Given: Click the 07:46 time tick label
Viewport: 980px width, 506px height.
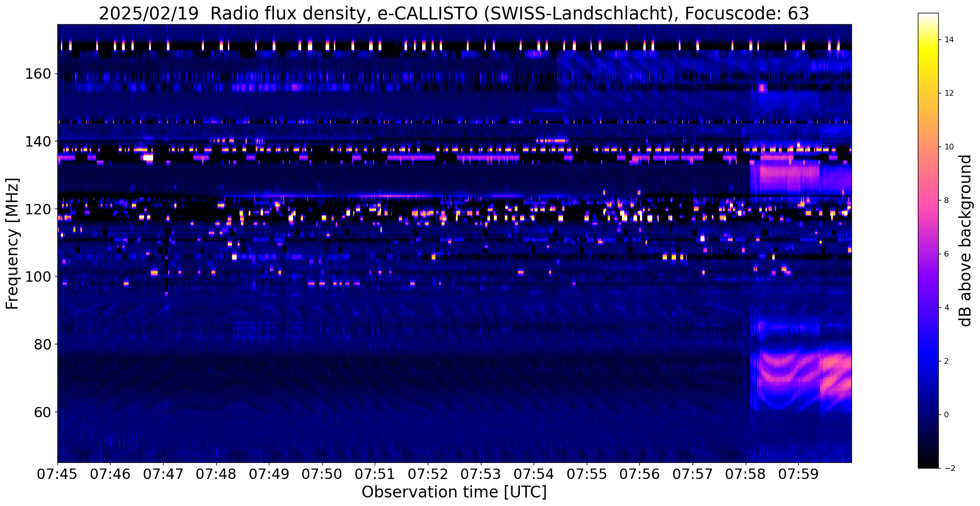Looking at the screenshot, I should (111, 474).
